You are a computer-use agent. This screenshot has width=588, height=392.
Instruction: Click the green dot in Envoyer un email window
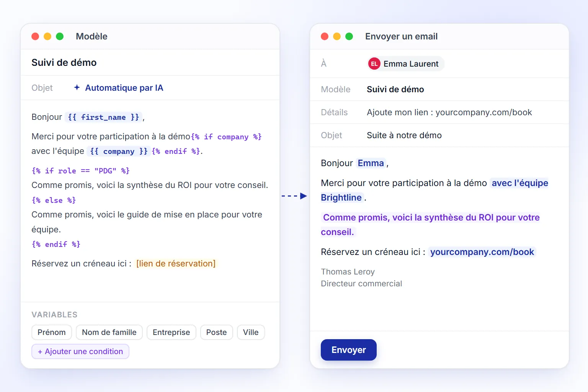point(349,36)
